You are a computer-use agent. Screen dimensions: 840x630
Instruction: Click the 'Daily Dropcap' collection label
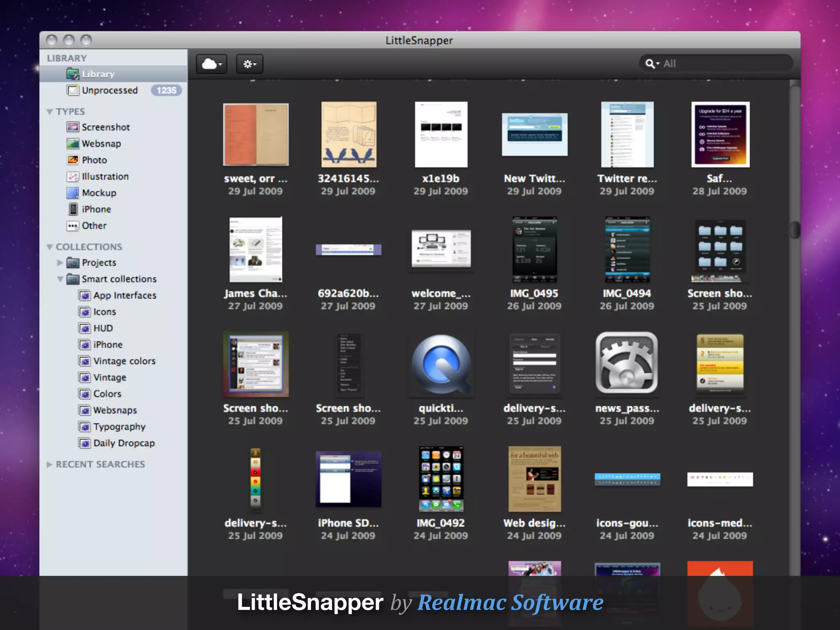pos(124,443)
